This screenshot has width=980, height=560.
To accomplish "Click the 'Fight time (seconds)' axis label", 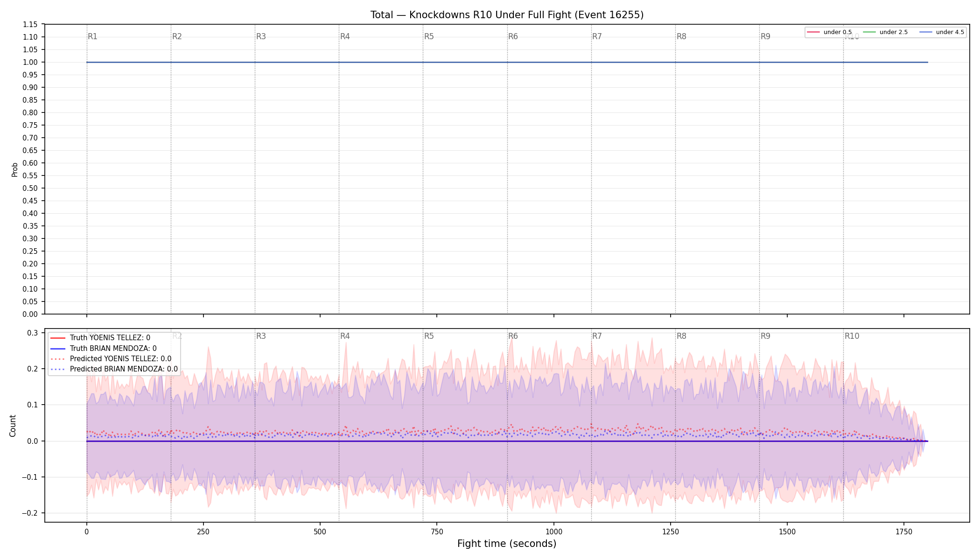I will click(x=507, y=544).
